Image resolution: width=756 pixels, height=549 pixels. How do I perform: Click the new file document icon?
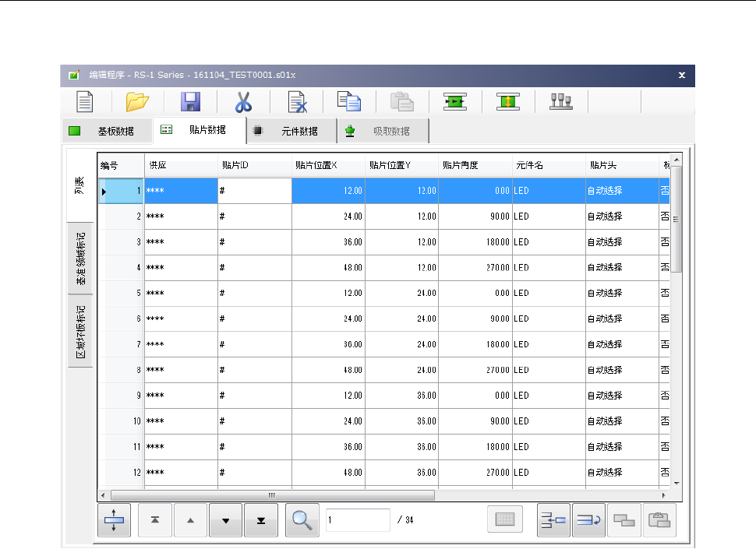[84, 102]
